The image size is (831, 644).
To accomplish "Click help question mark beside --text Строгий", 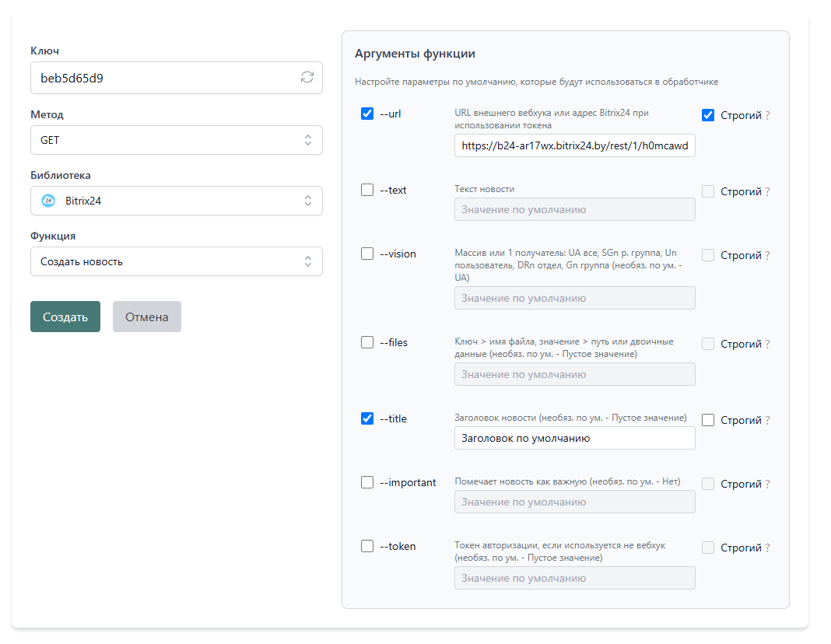I will pyautogui.click(x=767, y=191).
